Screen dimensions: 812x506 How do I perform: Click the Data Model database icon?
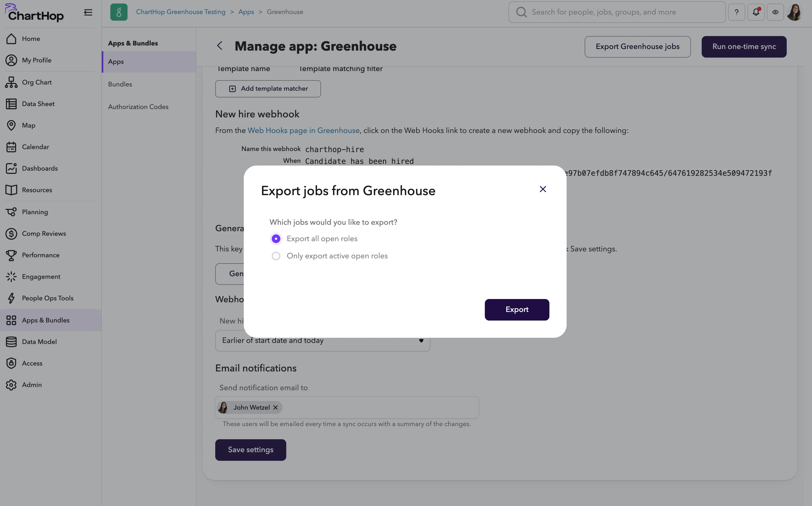click(11, 342)
